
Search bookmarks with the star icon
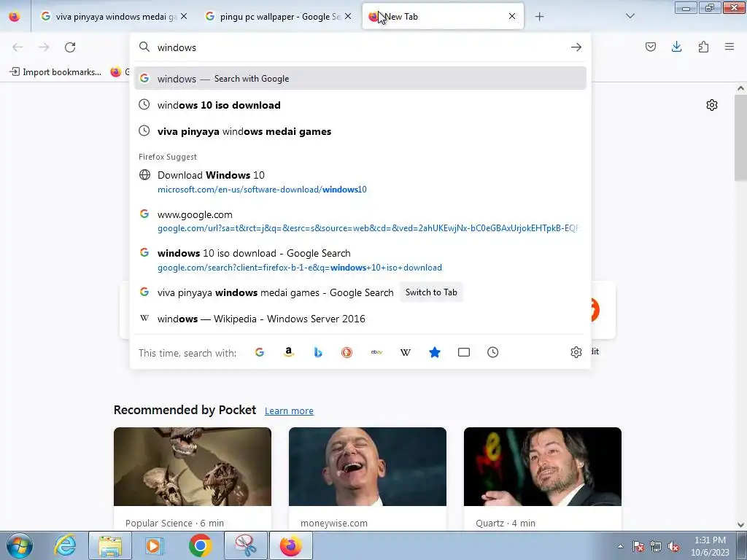(435, 352)
